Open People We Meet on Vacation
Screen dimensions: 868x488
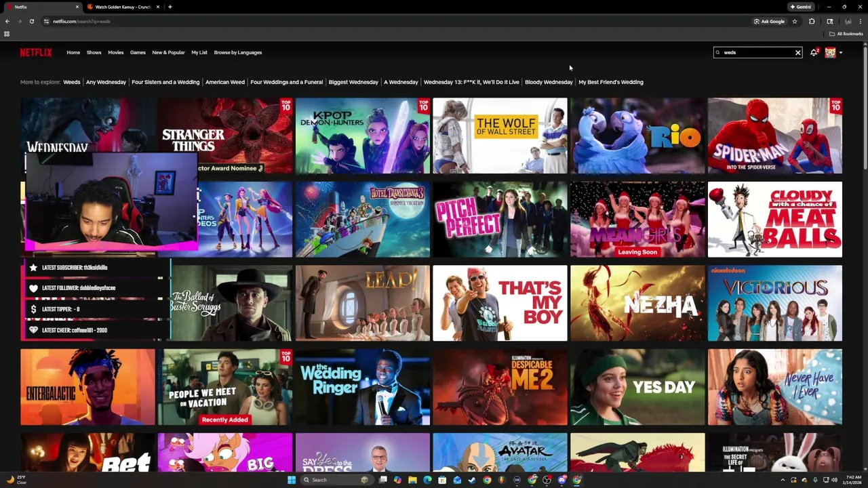225,387
